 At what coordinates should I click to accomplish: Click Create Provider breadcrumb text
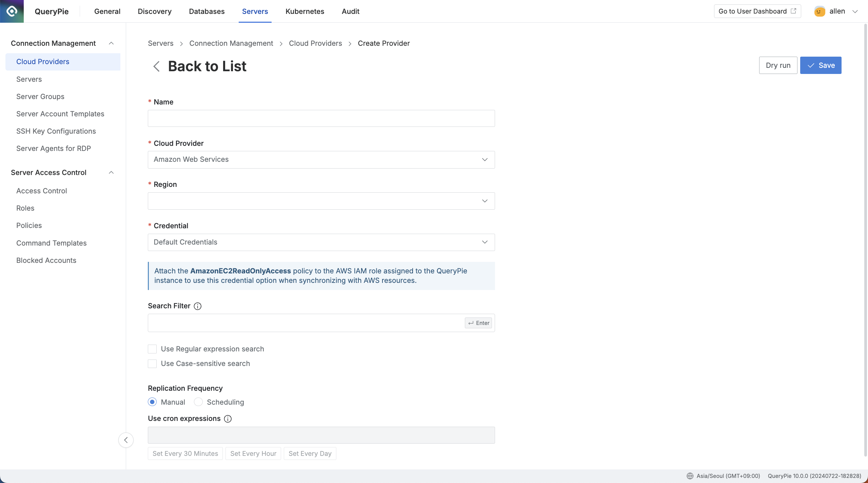(x=384, y=43)
